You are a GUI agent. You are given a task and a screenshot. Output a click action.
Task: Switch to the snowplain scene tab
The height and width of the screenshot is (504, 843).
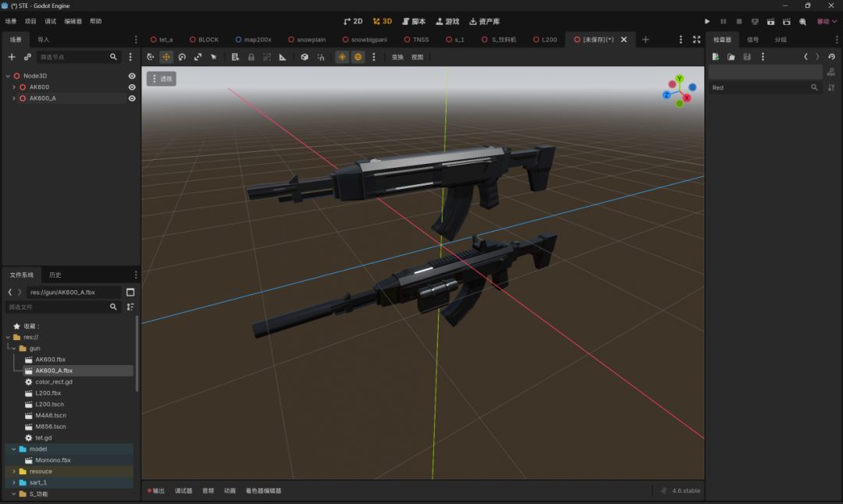(x=307, y=40)
